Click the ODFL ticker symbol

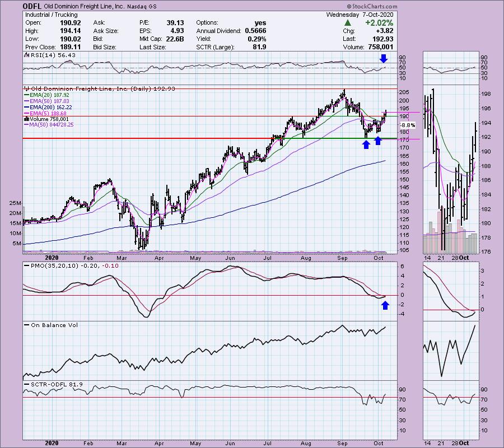pos(32,6)
